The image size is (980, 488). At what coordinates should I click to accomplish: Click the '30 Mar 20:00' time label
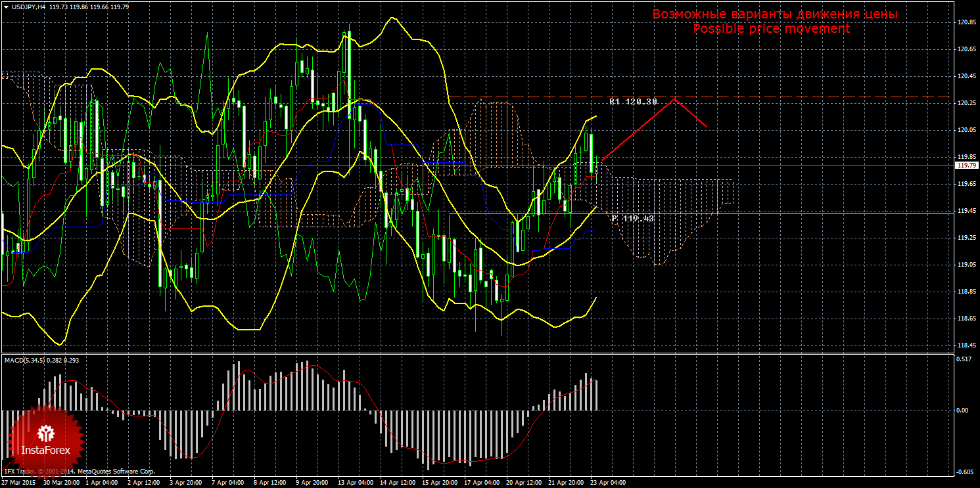(x=61, y=483)
